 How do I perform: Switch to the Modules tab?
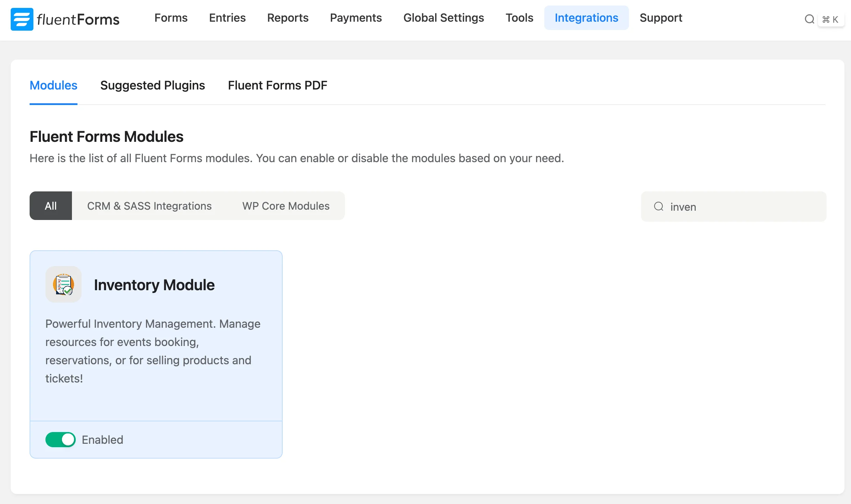point(53,85)
